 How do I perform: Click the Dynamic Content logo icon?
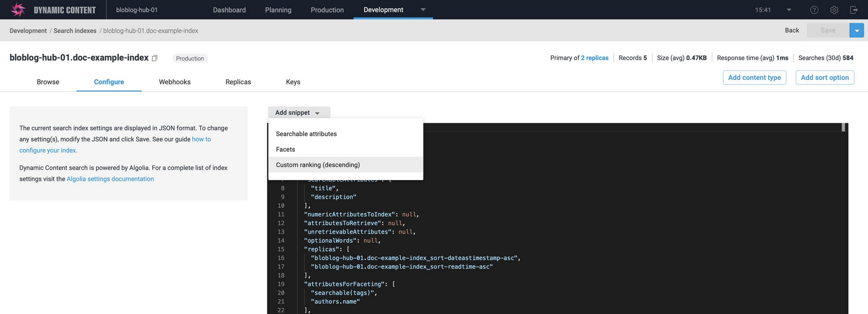coord(18,10)
